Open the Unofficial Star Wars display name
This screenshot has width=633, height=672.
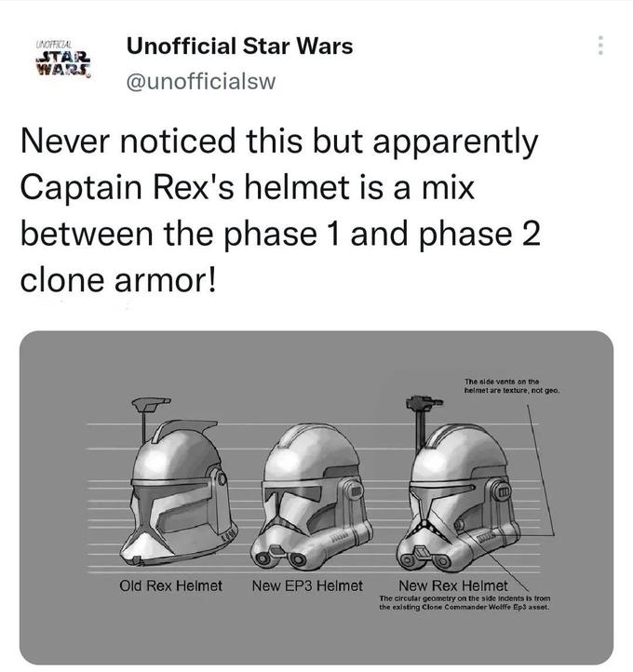pos(239,45)
